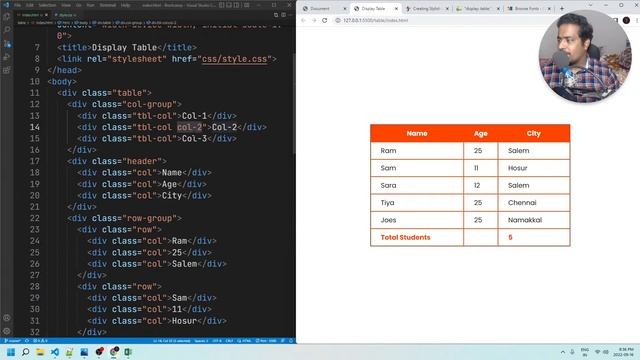This screenshot has width=640, height=360.
Task: Open the Edit menu in VS Code
Action: tap(30, 5)
